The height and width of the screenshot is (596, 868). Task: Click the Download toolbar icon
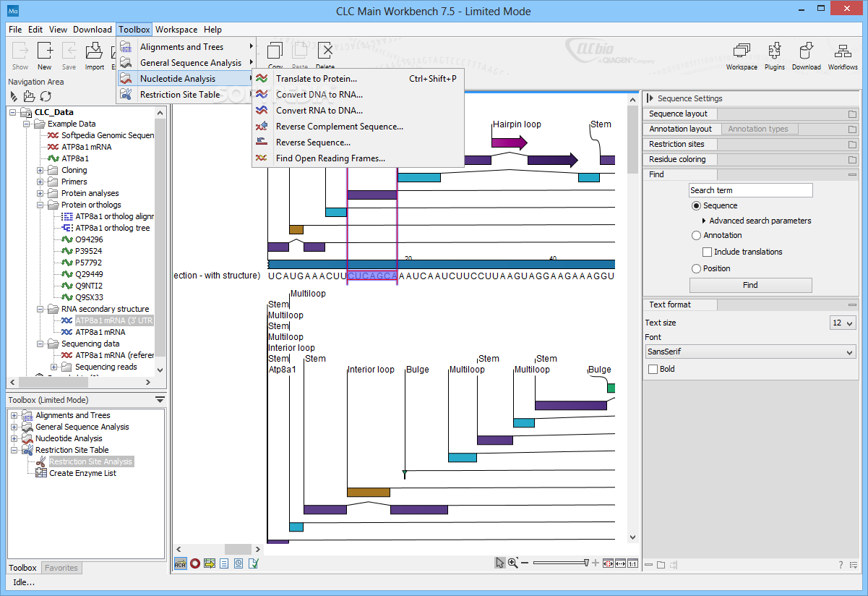point(806,56)
